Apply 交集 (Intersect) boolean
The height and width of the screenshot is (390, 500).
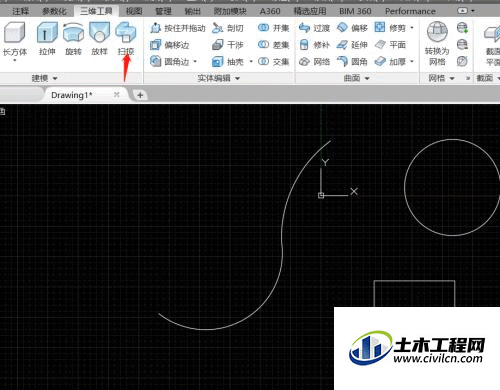tap(273, 61)
